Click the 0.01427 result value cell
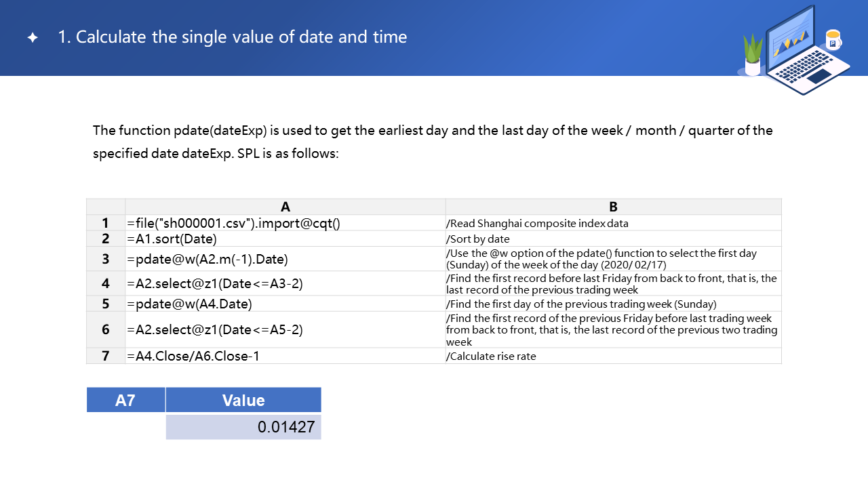868x488 pixels. 243,427
